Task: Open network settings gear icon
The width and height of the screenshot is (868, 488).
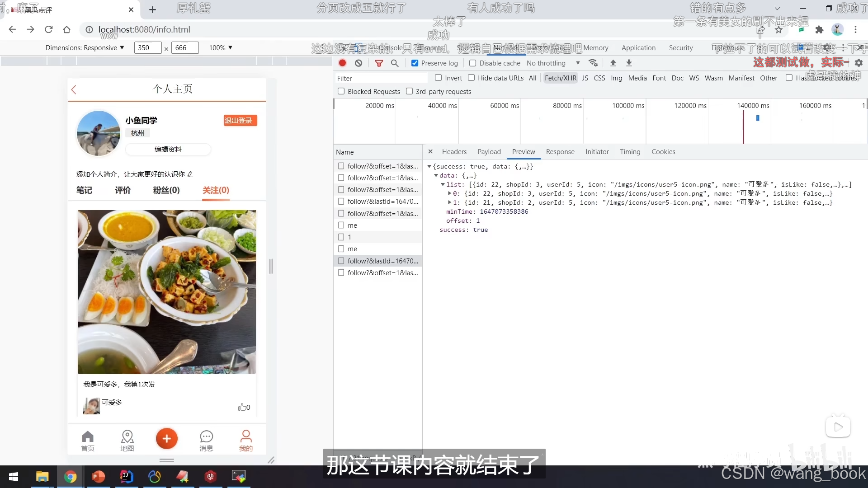Action: [x=859, y=63]
